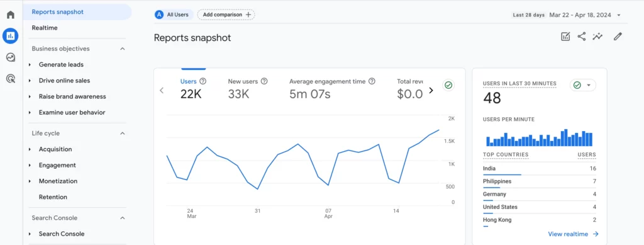This screenshot has height=245, width=644.
Task: Open the View realtime link
Action: click(x=574, y=234)
